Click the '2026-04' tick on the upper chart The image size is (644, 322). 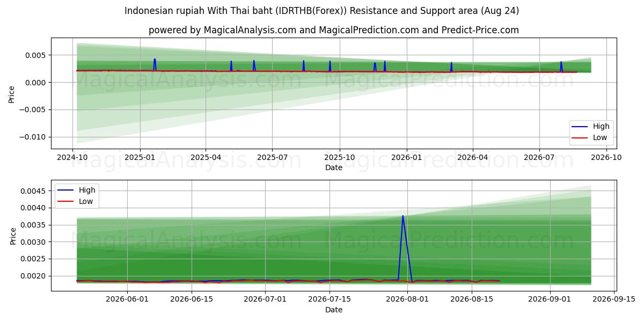click(472, 157)
